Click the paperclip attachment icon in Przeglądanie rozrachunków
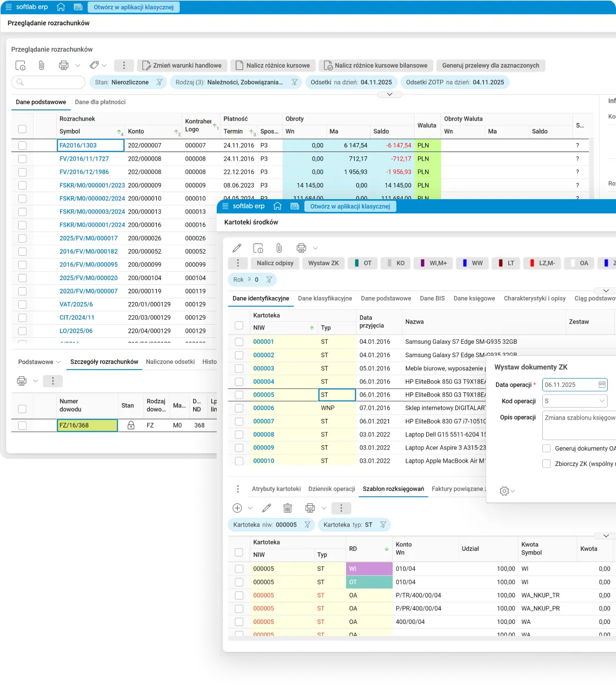616x691 pixels. pos(41,65)
